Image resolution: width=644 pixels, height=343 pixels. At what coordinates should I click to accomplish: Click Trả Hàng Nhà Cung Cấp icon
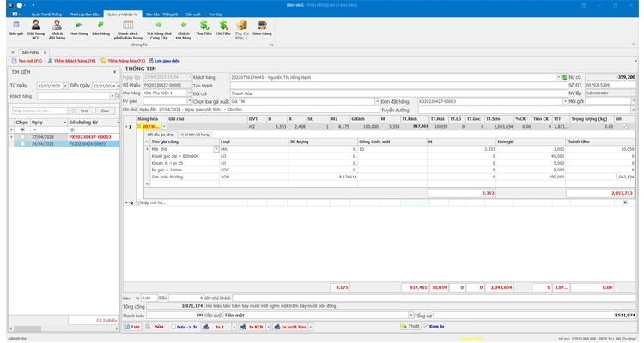158,26
